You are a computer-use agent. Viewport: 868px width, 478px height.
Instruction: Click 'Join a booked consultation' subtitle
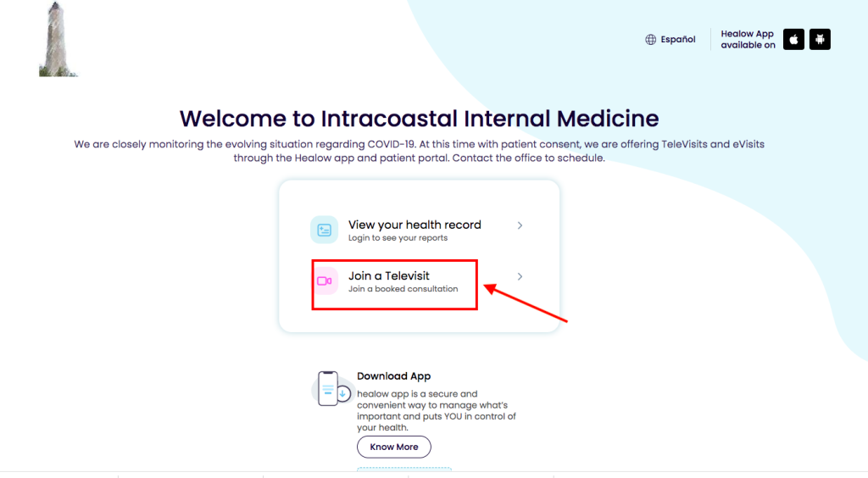[403, 289]
